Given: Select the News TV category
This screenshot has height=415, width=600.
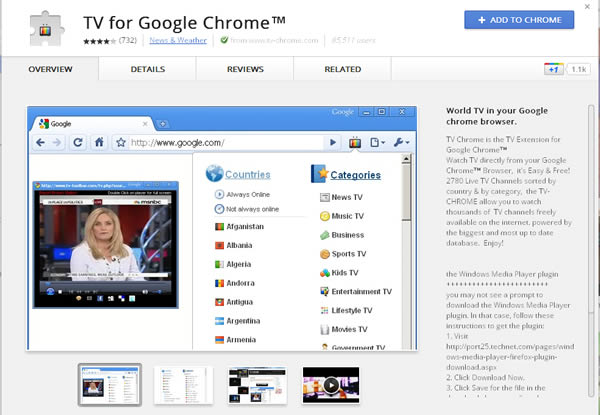Looking at the screenshot, I should pyautogui.click(x=341, y=197).
